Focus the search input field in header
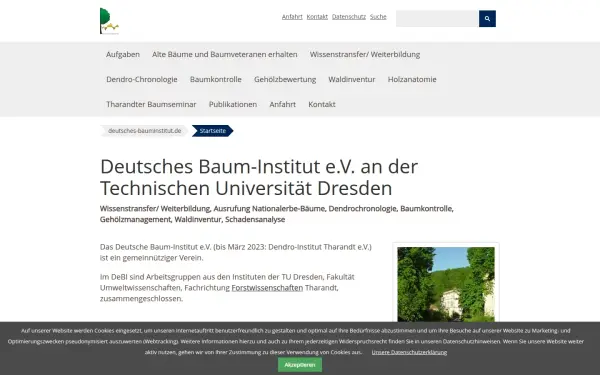 pyautogui.click(x=437, y=19)
